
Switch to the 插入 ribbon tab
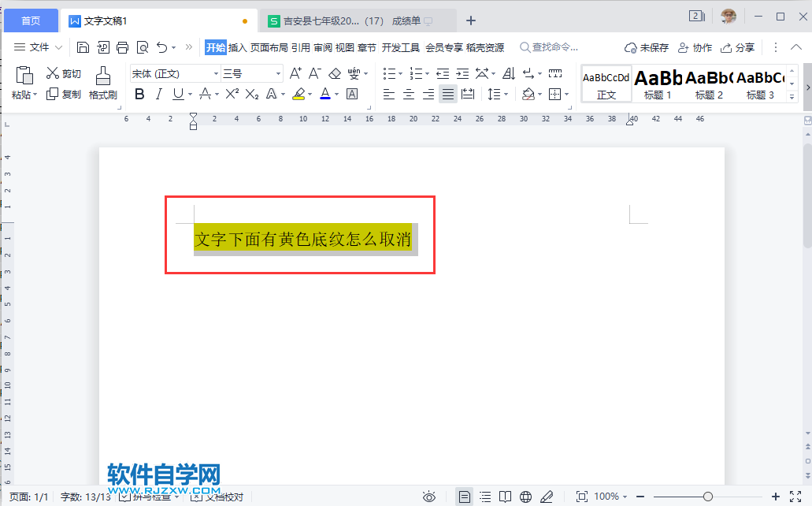(x=238, y=47)
